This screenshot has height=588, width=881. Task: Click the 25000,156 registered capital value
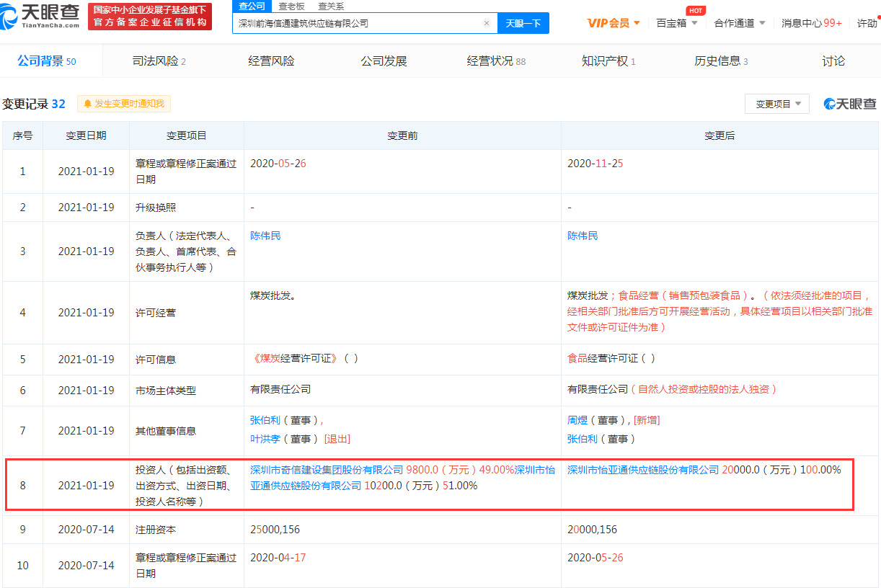pyautogui.click(x=275, y=530)
